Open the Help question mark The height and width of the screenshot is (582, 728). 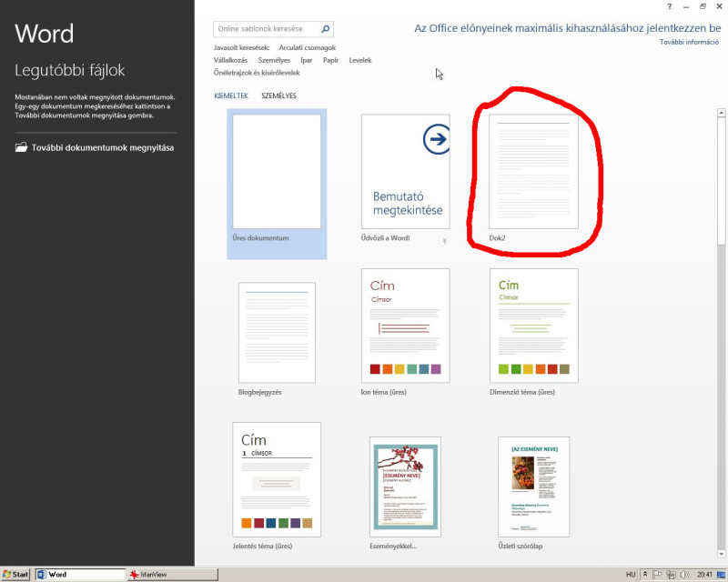tap(669, 6)
